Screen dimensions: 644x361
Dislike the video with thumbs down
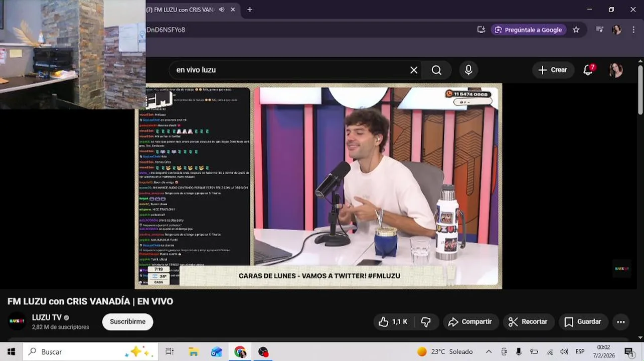coord(426,322)
